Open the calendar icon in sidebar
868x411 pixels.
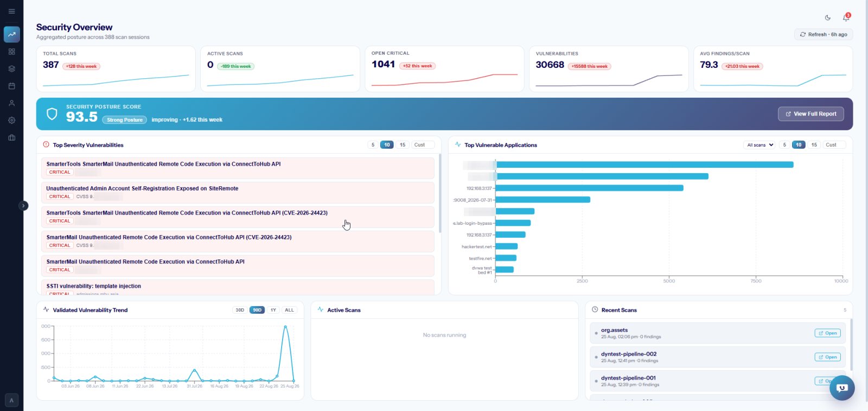click(x=11, y=86)
